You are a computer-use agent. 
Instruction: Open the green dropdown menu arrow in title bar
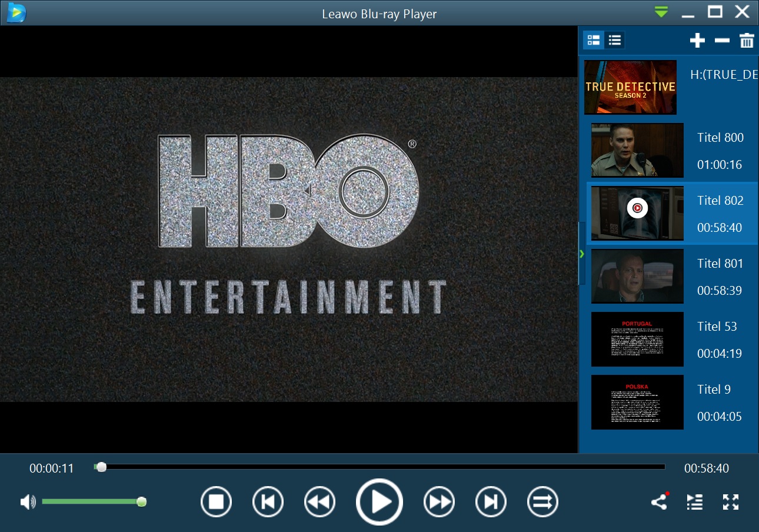(662, 12)
